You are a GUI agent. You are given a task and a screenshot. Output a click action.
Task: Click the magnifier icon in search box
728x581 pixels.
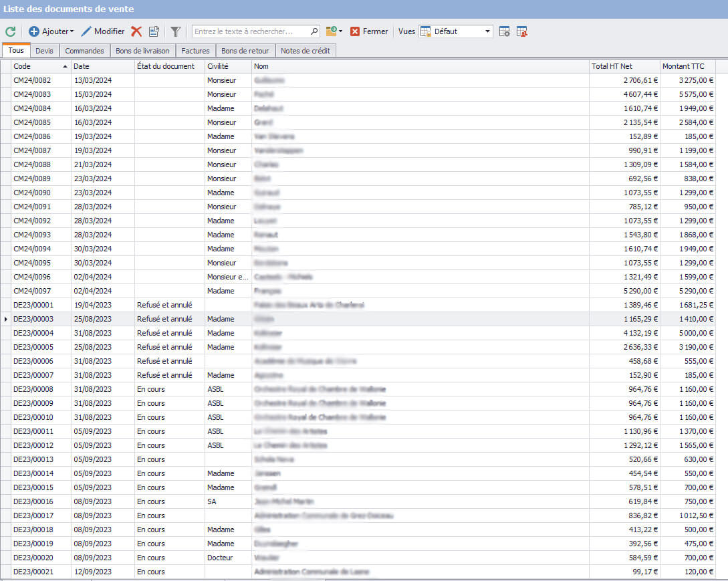coord(314,31)
